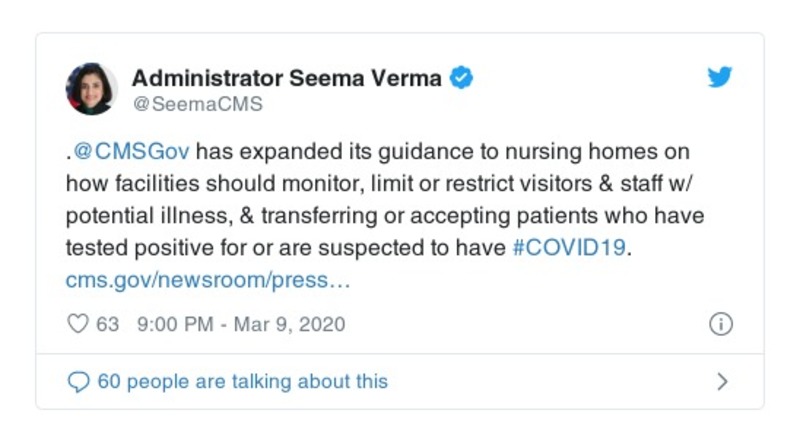This screenshot has width=800, height=445.
Task: Open "60 people are talking about this"
Action: [242, 381]
